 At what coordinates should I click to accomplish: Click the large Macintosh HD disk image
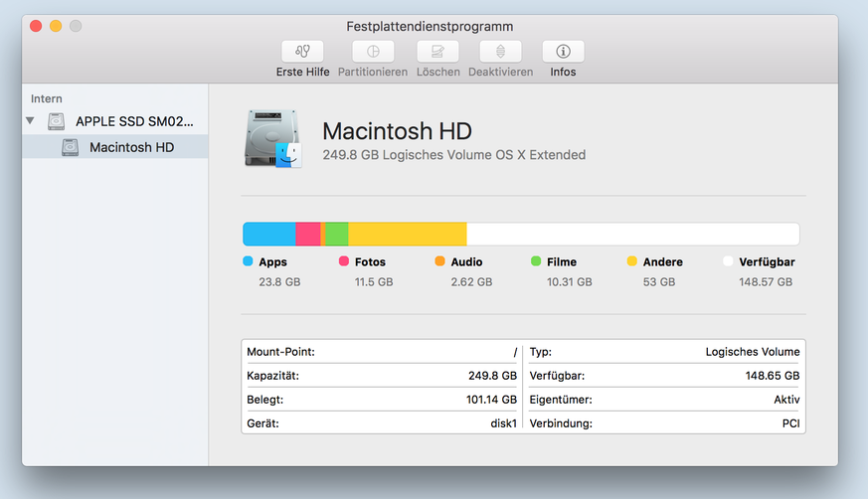pos(272,140)
